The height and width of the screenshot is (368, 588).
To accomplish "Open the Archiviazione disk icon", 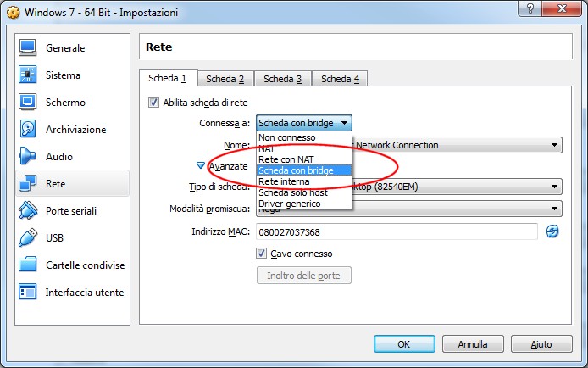I will point(28,130).
